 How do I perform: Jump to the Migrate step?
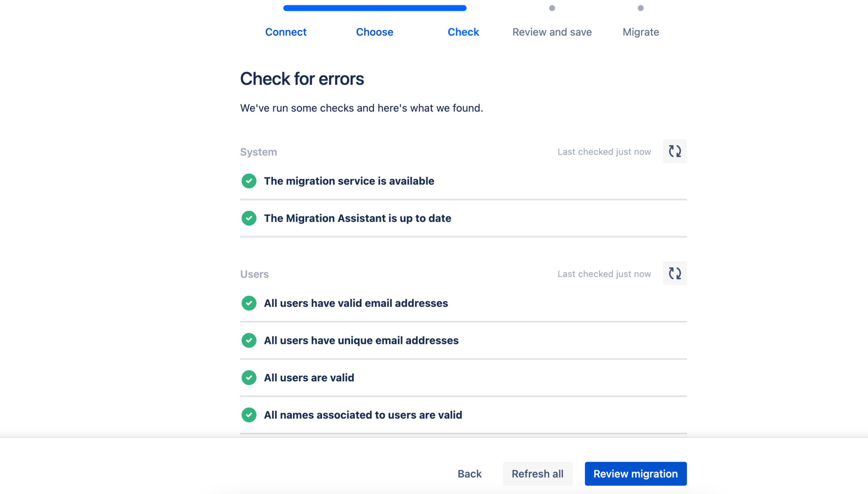pos(640,32)
